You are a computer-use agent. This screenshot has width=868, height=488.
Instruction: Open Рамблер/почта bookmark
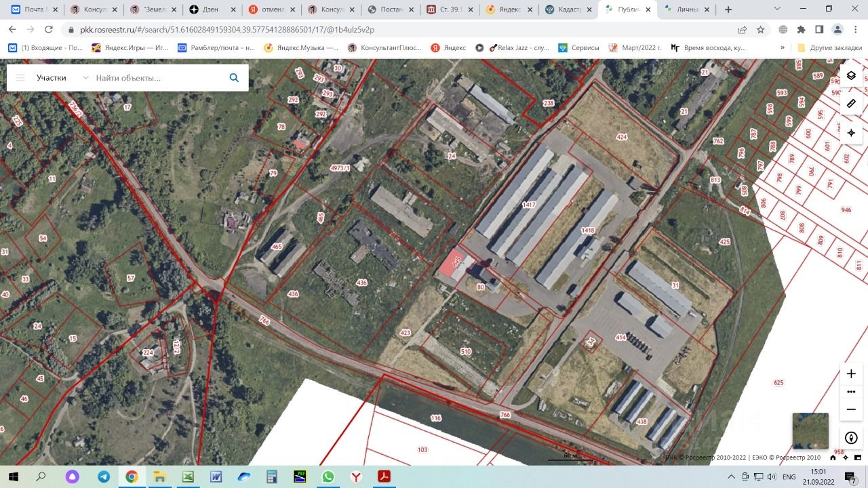[x=216, y=48]
